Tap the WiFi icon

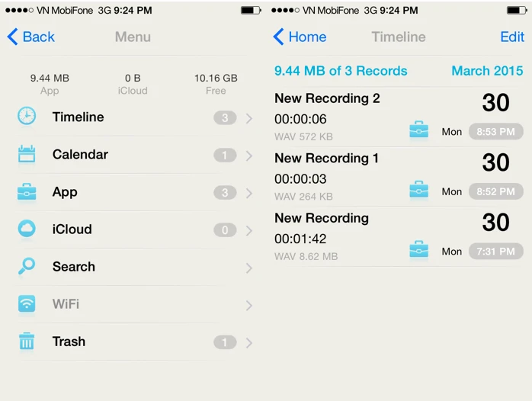(27, 304)
